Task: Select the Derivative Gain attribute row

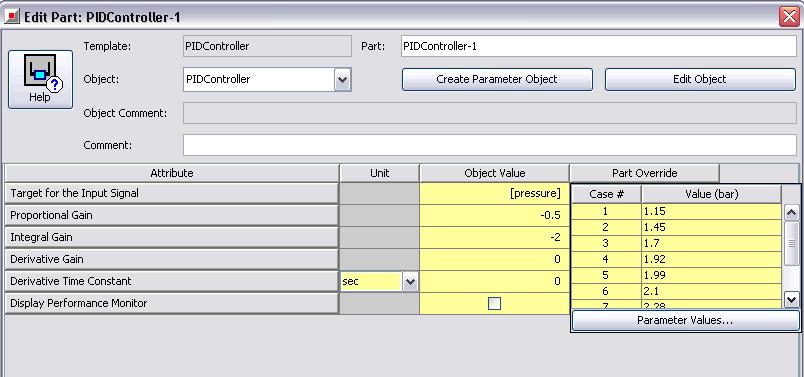Action: click(172, 260)
